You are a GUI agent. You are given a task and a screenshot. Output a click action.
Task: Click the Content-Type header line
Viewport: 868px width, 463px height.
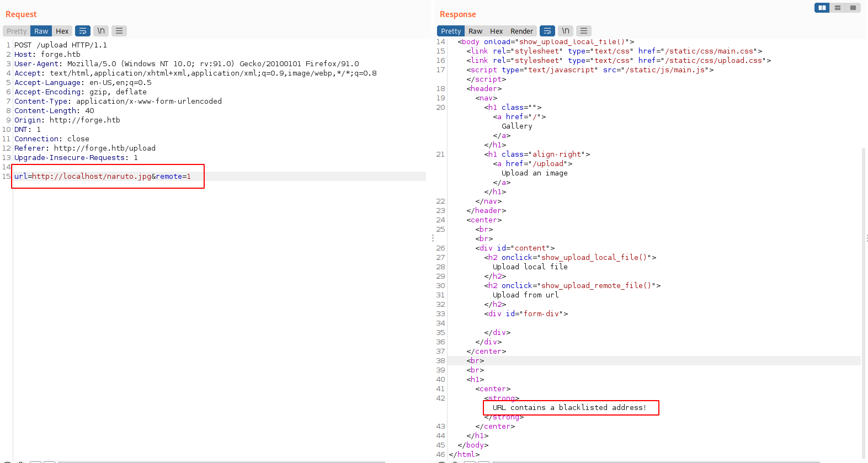tap(118, 102)
